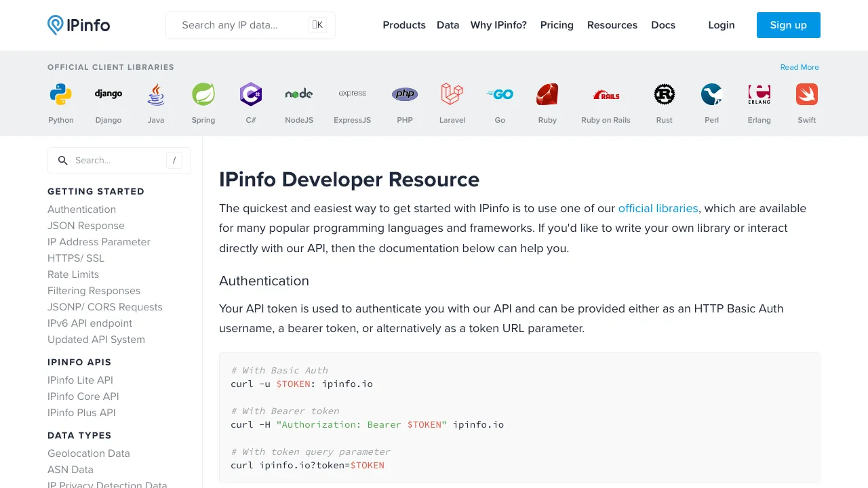
Task: Focus the sidebar Search field
Action: coord(119,161)
